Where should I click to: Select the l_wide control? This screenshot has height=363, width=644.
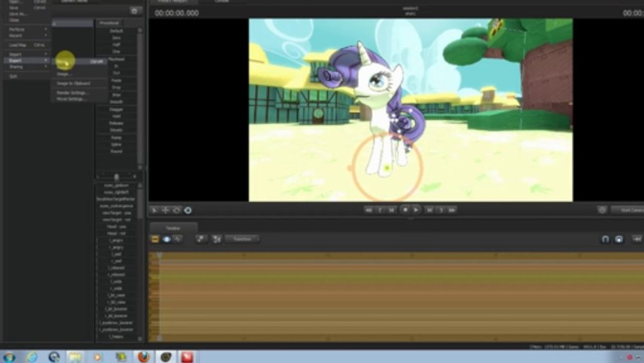(116, 281)
